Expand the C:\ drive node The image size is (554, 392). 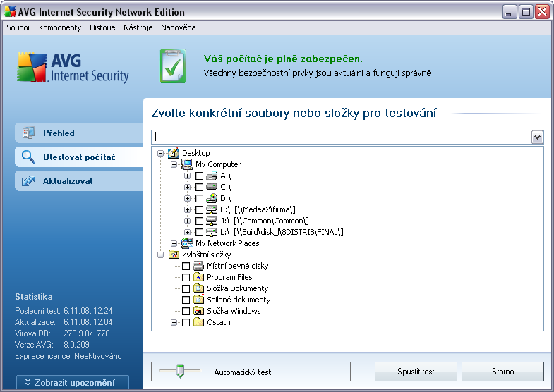pos(187,187)
